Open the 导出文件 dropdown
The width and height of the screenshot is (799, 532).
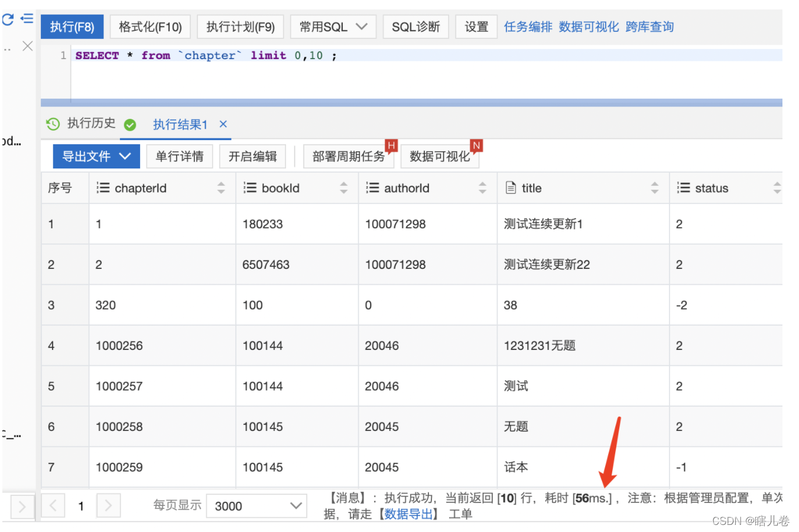(x=96, y=157)
